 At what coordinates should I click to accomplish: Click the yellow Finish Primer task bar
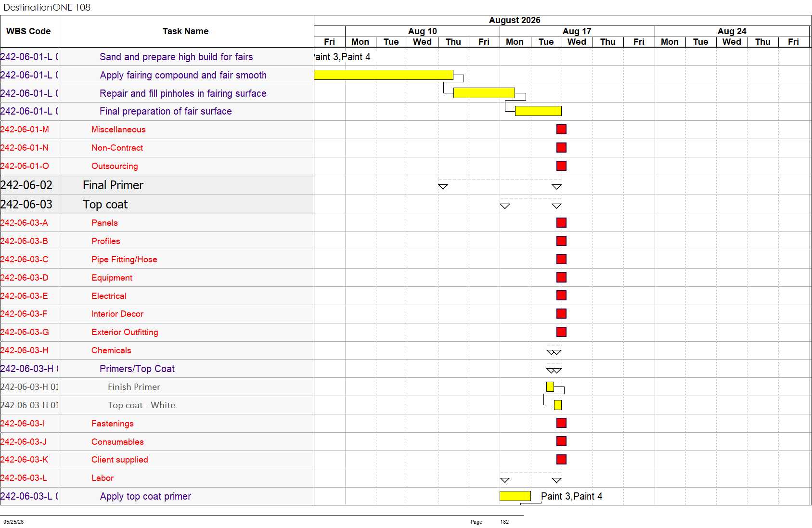pyautogui.click(x=550, y=386)
